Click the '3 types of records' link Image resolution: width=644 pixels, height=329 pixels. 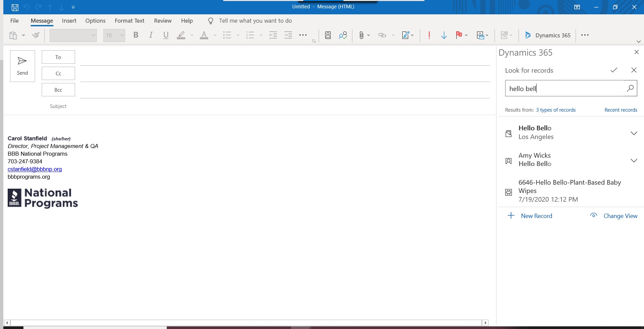[556, 110]
